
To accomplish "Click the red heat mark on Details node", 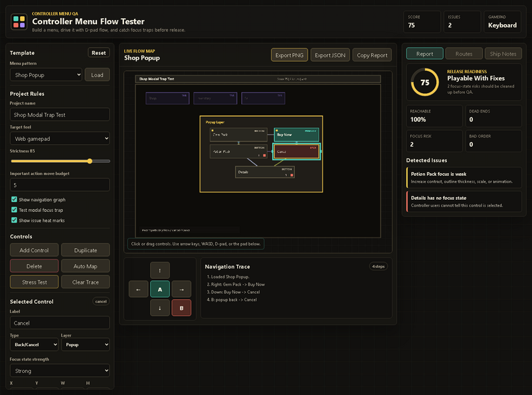I will pos(291,175).
